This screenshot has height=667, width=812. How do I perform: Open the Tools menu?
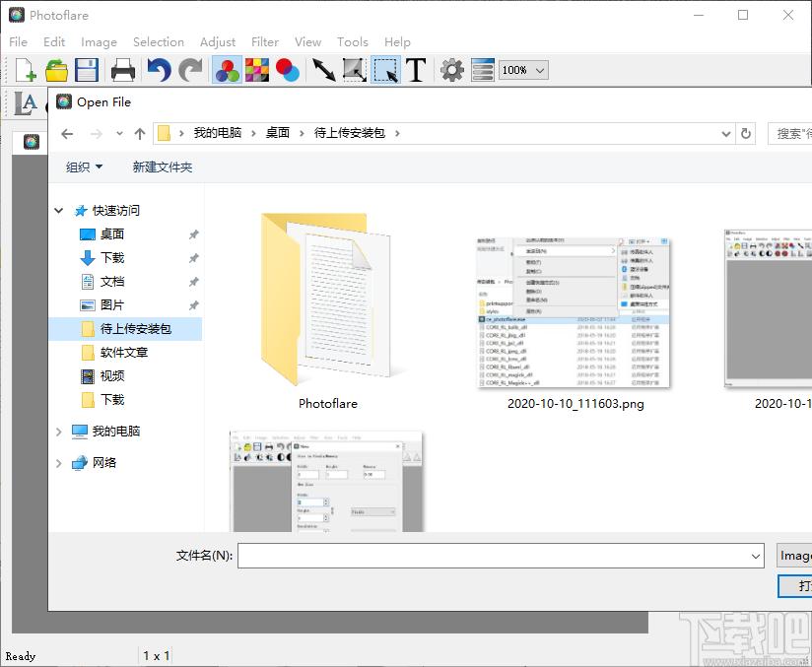tap(353, 42)
